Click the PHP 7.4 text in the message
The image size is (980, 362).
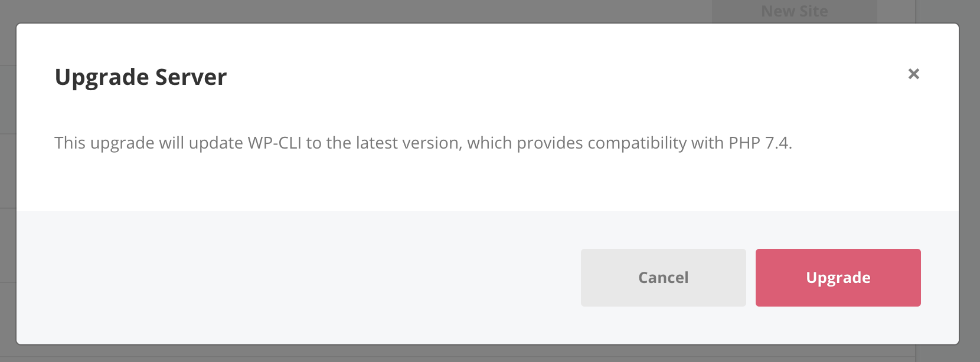[x=759, y=143]
